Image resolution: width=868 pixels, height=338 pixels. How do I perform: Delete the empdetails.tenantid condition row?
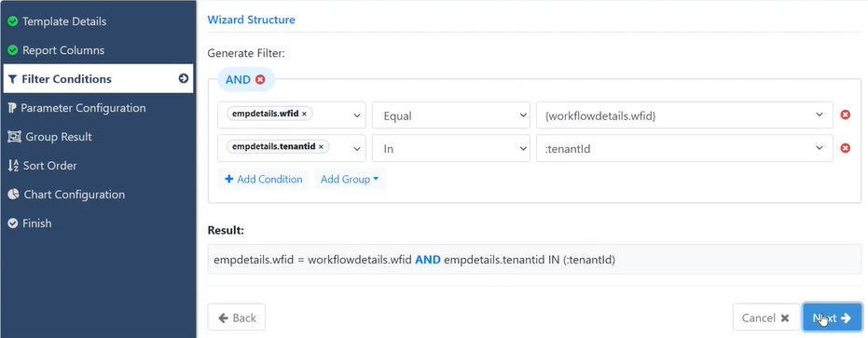tap(846, 148)
